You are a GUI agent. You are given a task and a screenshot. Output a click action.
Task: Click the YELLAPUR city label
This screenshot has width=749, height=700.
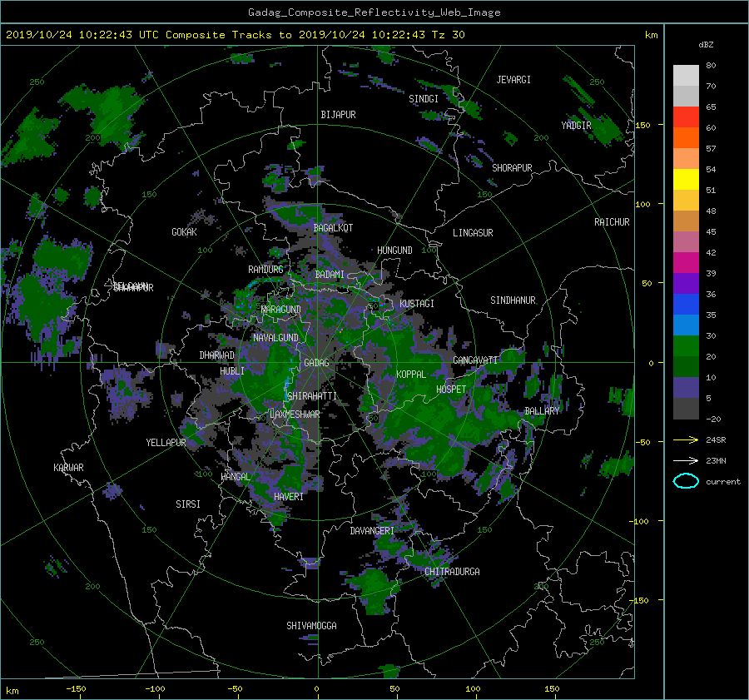[166, 443]
